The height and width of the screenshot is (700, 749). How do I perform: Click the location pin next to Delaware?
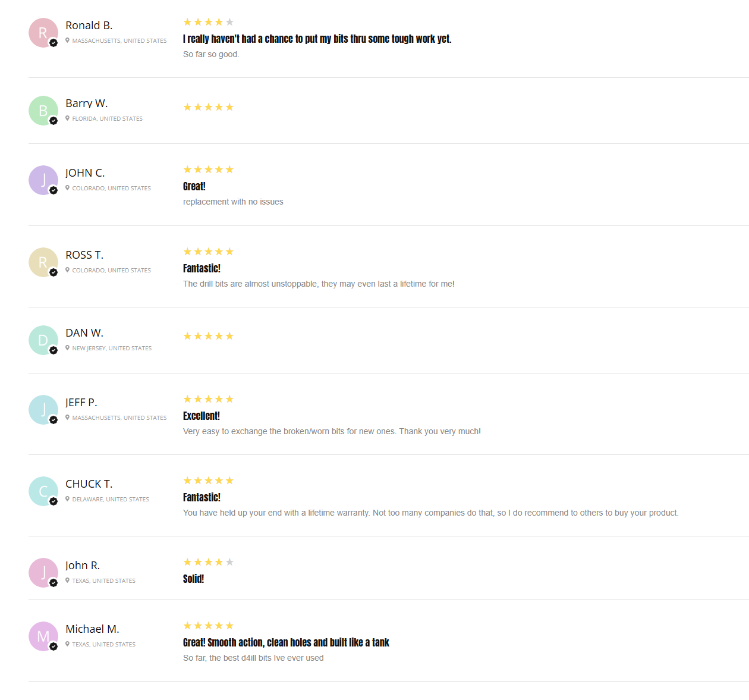tap(68, 499)
